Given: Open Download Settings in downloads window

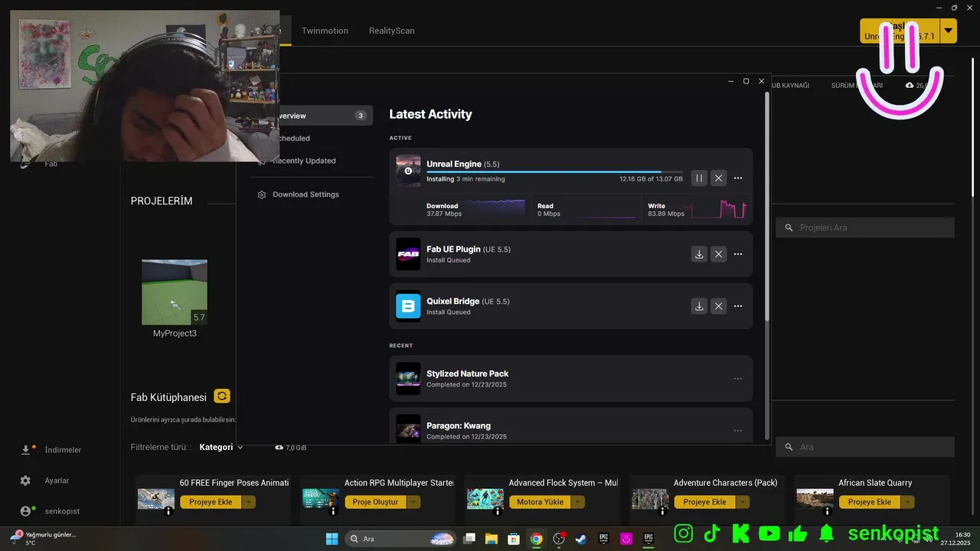Looking at the screenshot, I should (x=305, y=194).
